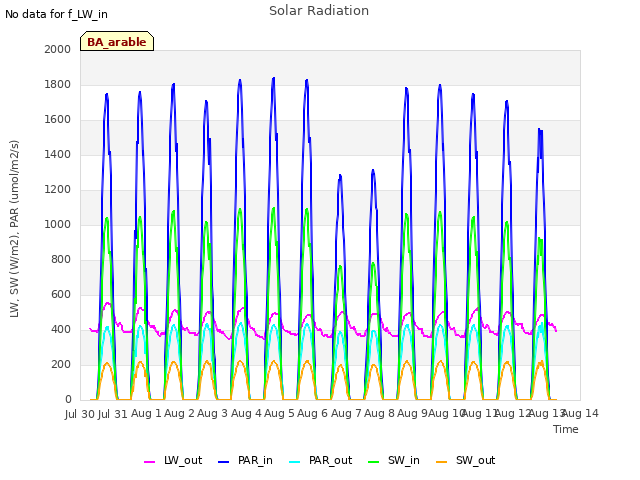
Task: Click the 1400 y-axis tick label
Action: tap(58, 155)
